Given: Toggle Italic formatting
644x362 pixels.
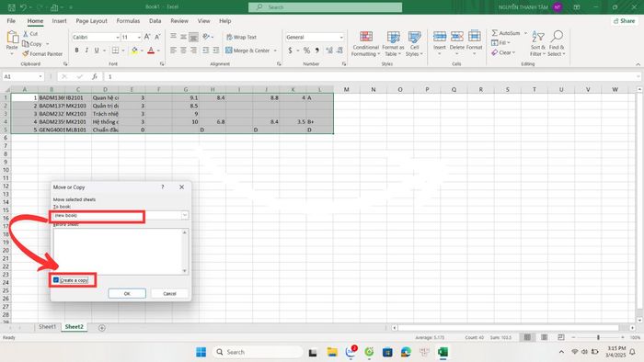Looking at the screenshot, I should (86, 50).
